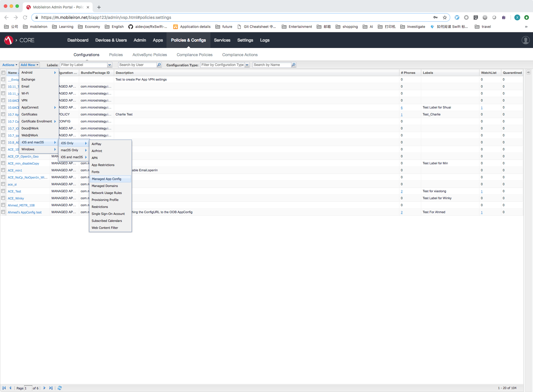This screenshot has height=392, width=533.
Task: Go to first page of results
Action: 4,388
